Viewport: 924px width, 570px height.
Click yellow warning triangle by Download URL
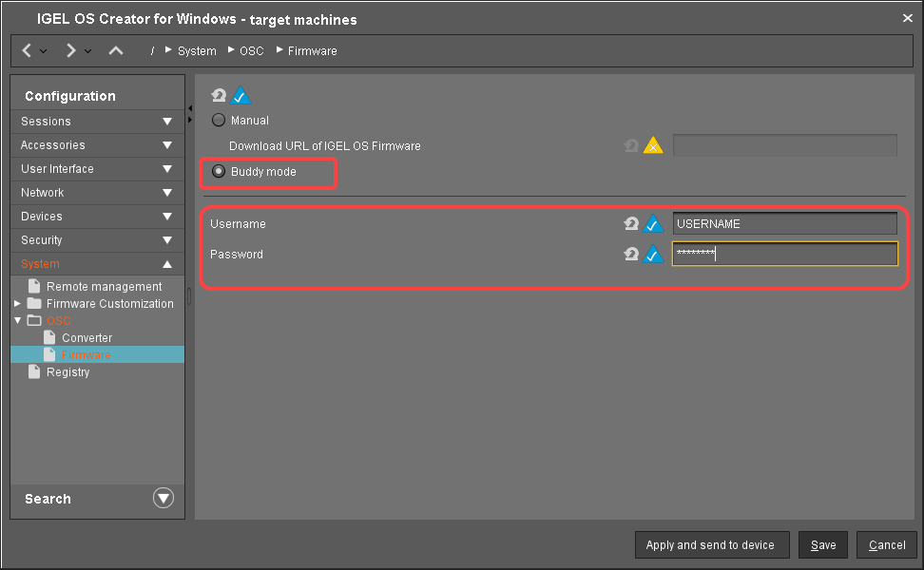(x=653, y=146)
